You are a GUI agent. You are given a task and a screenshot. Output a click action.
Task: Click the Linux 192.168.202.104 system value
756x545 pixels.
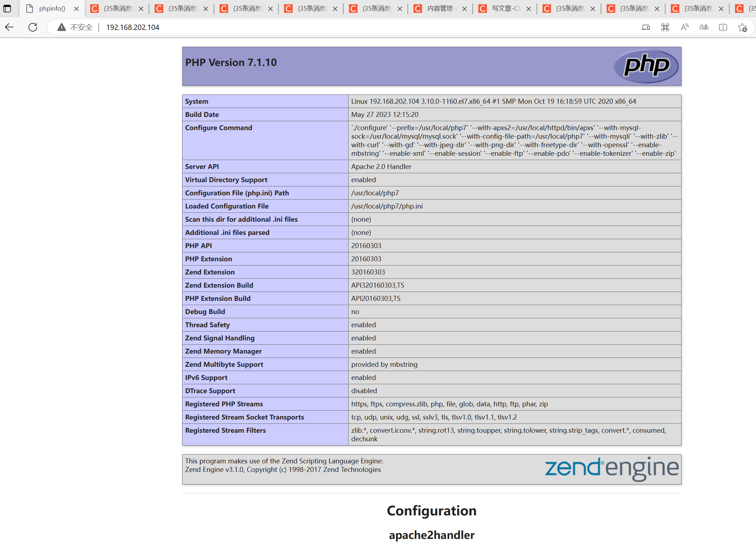[494, 101]
